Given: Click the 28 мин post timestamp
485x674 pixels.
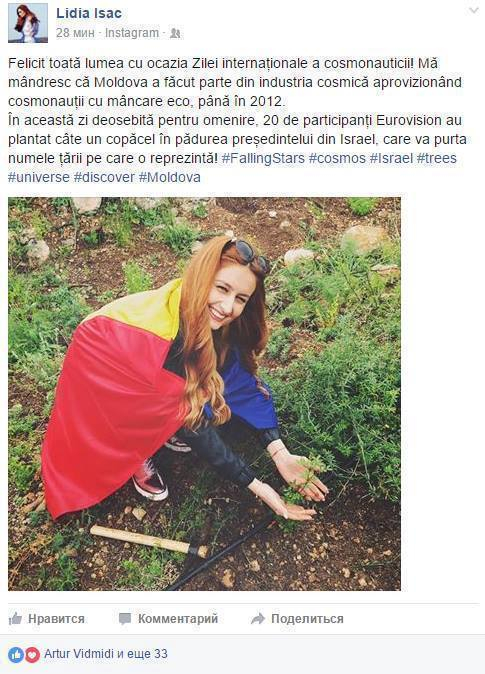Looking at the screenshot, I should coord(75,33).
